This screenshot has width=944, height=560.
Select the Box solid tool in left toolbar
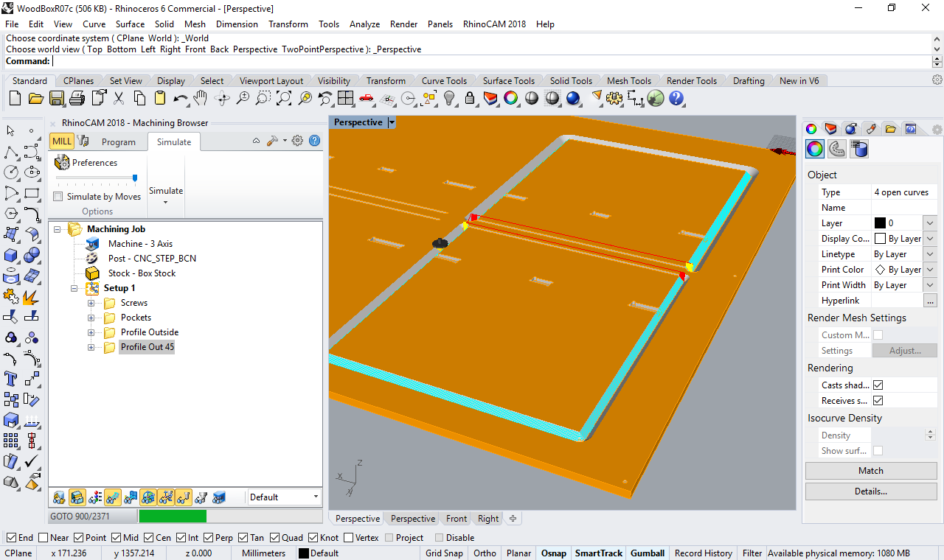coord(11,256)
